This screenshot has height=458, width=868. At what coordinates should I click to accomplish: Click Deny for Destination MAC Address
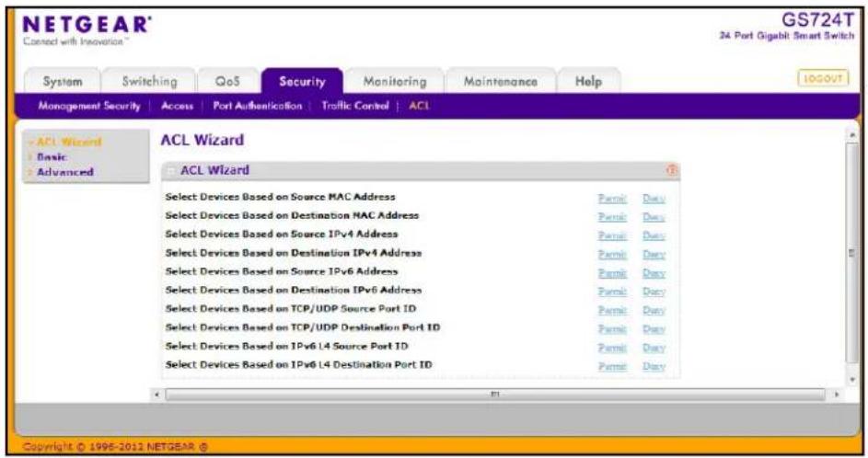pos(654,217)
